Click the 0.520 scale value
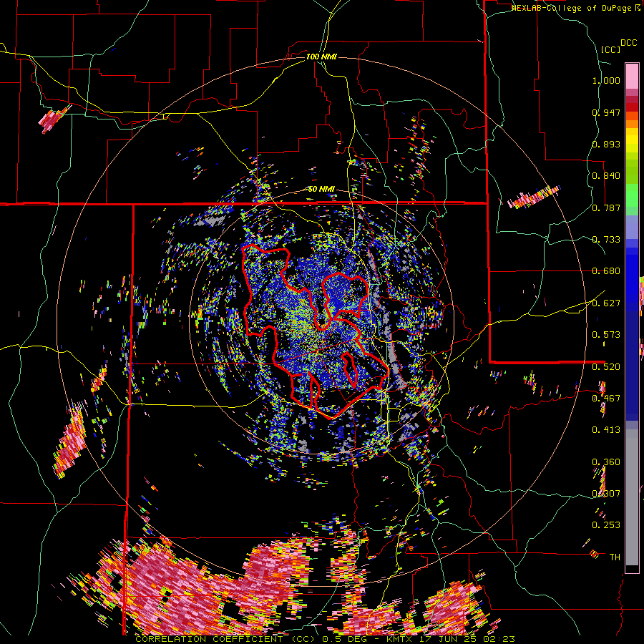This screenshot has height=644, width=644. click(x=606, y=367)
